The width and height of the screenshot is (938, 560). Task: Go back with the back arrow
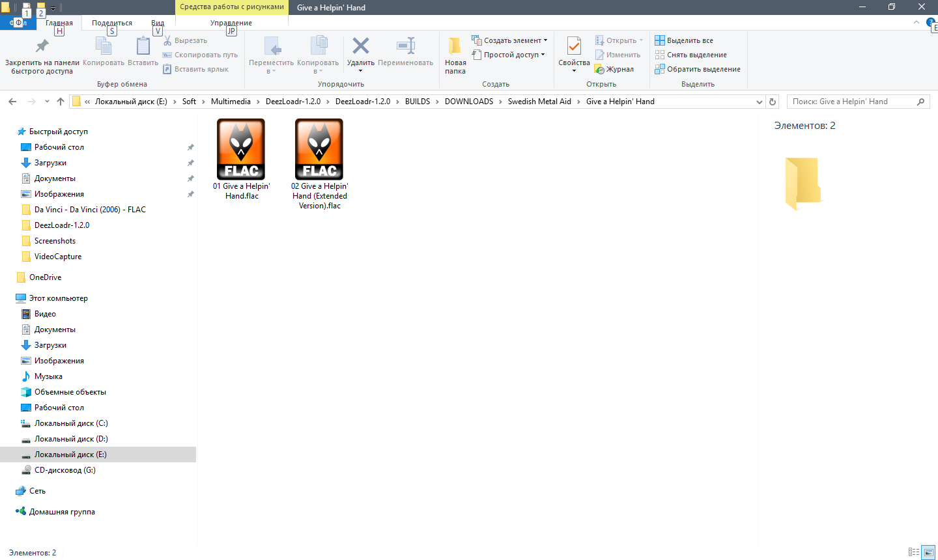tap(12, 102)
